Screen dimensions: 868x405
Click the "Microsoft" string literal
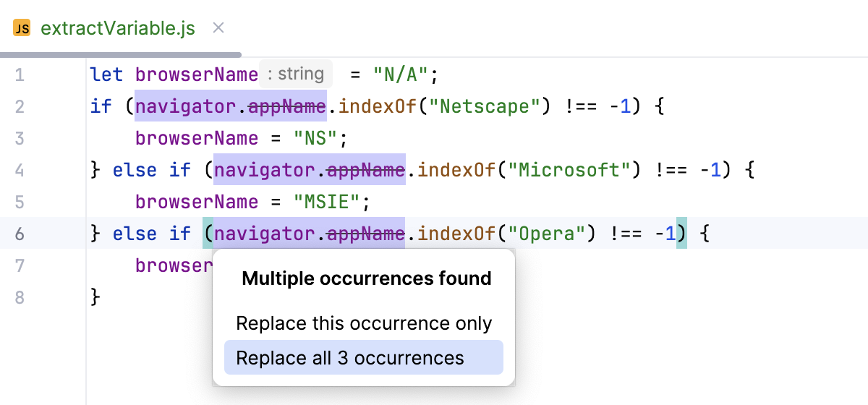click(x=569, y=170)
